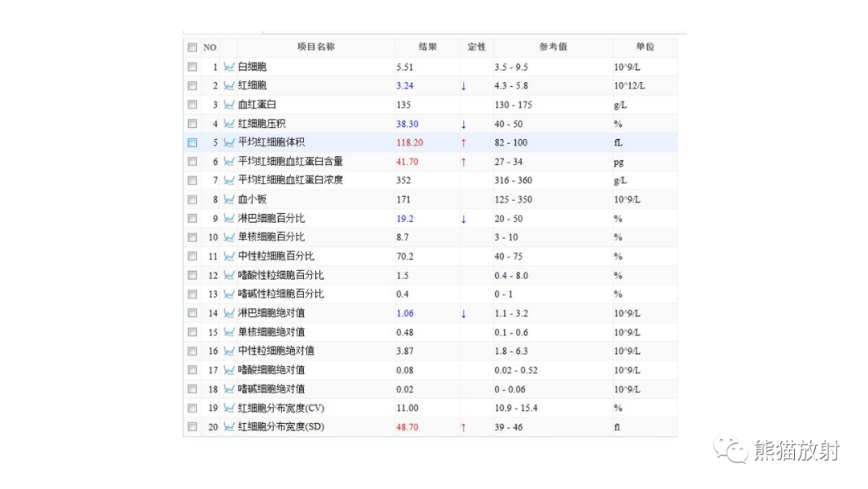Select checkbox for row 11 中性粒细胞百分比

(x=192, y=256)
